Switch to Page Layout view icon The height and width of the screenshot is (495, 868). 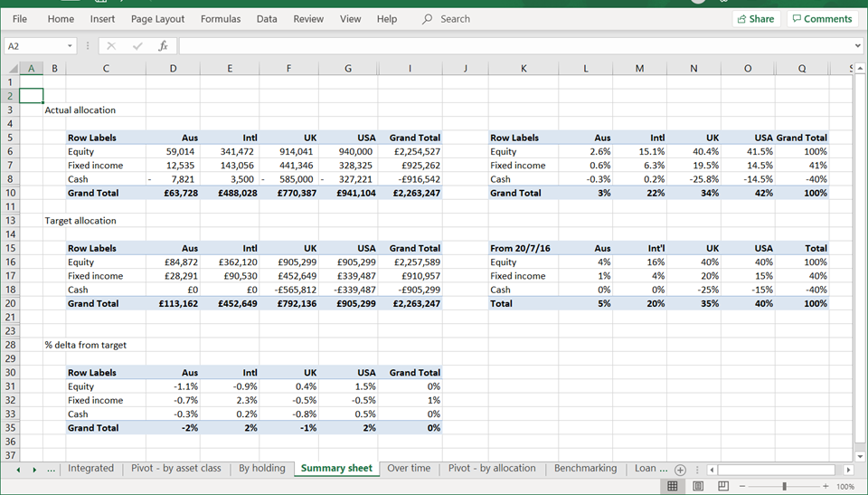click(x=698, y=486)
